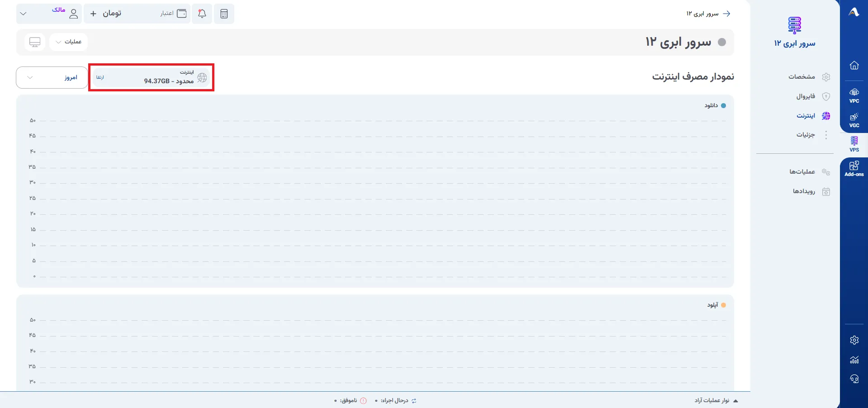Select the VPS section icon
Image resolution: width=868 pixels, height=408 pixels.
pyautogui.click(x=854, y=144)
